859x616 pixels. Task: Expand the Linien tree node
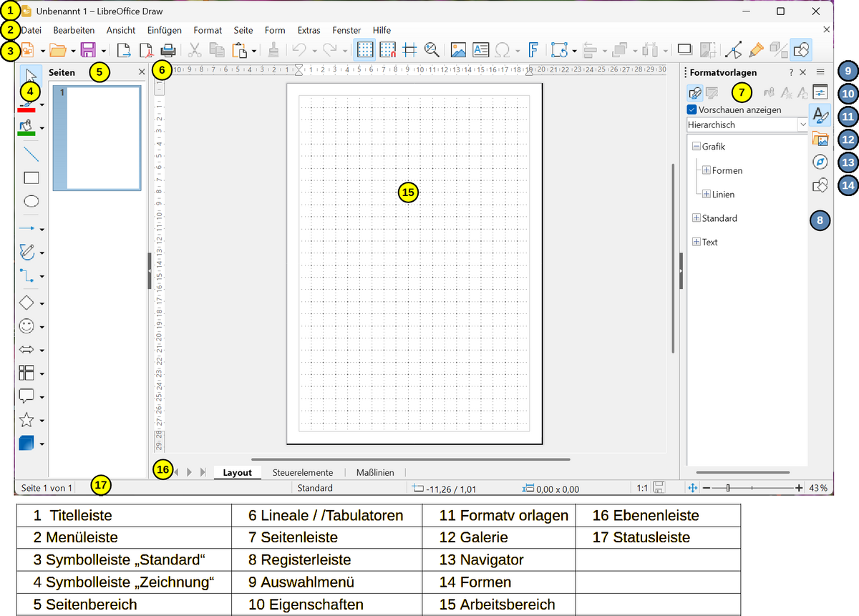(707, 194)
